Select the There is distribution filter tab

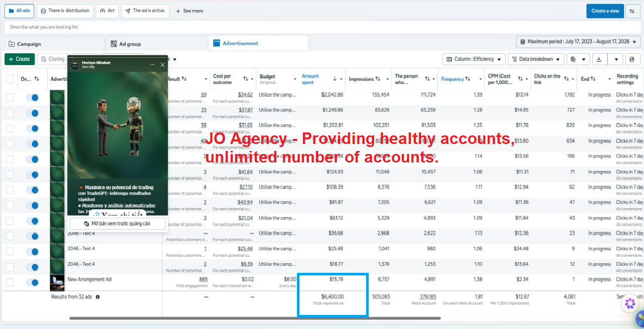click(x=65, y=11)
